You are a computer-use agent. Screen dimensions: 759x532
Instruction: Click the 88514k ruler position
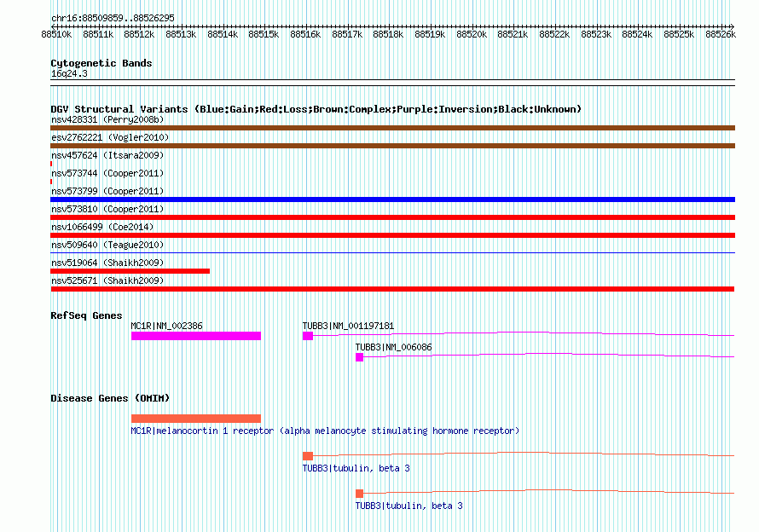[x=223, y=34]
